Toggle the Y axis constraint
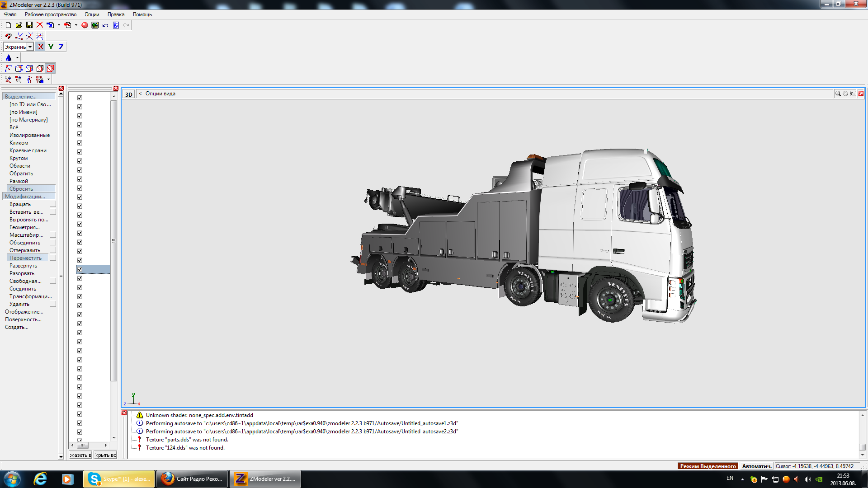The width and height of the screenshot is (868, 488). pyautogui.click(x=51, y=47)
